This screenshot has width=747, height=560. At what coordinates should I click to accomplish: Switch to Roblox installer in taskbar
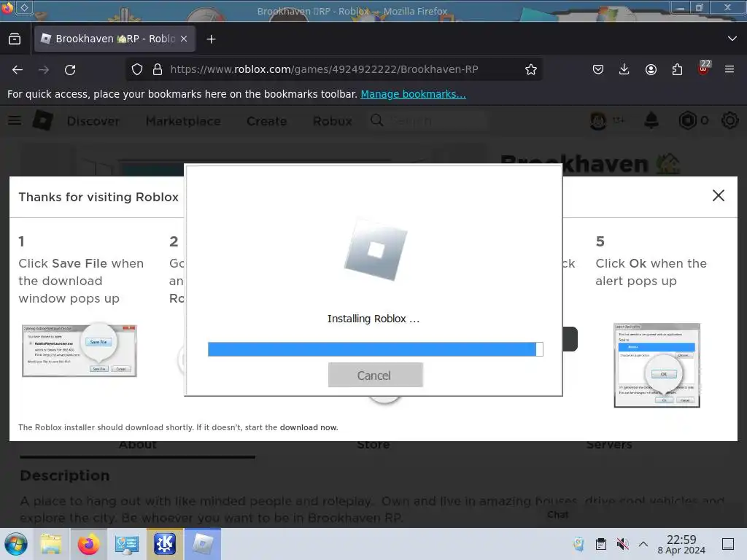203,544
